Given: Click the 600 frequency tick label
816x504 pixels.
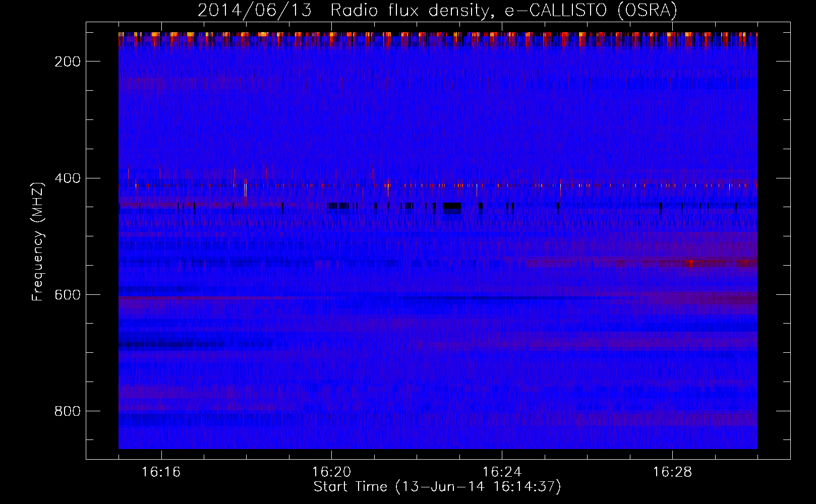Looking at the screenshot, I should pyautogui.click(x=68, y=295).
